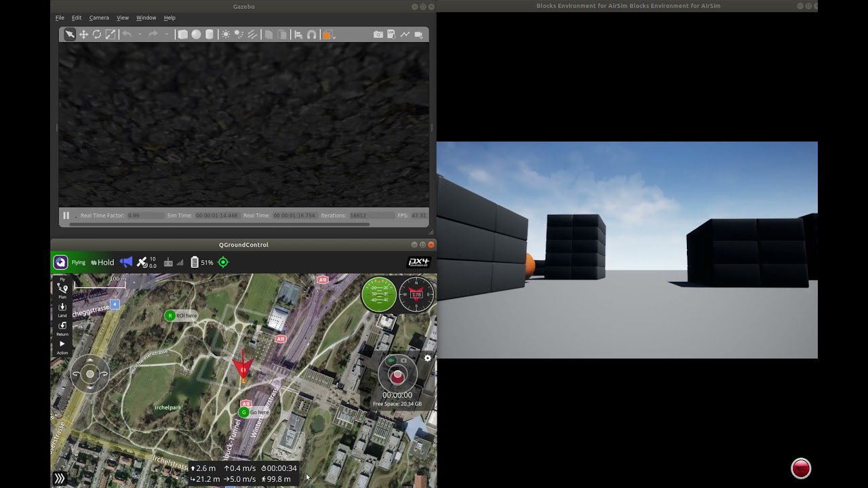Select the ROI here map option
This screenshot has width=868, height=488.
click(x=180, y=316)
